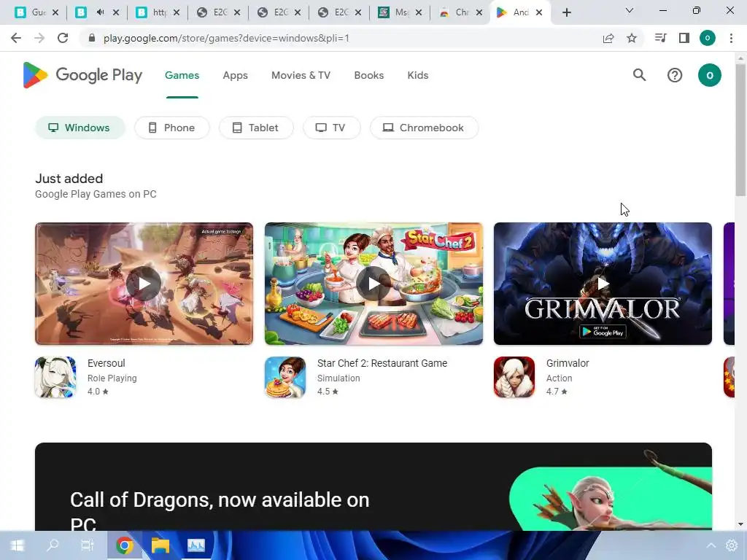Open Windows Start menu
The width and height of the screenshot is (747, 560).
[x=18, y=545]
